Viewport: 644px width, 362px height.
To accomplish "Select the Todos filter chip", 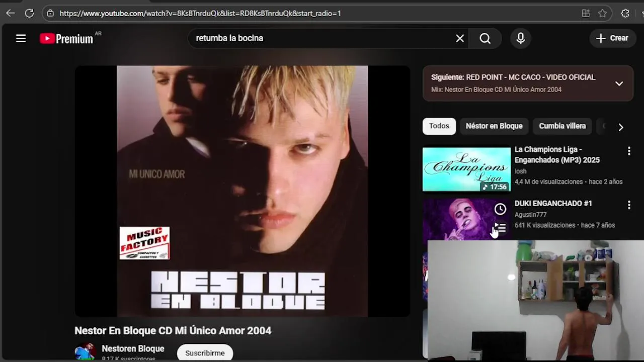I will coord(439,126).
